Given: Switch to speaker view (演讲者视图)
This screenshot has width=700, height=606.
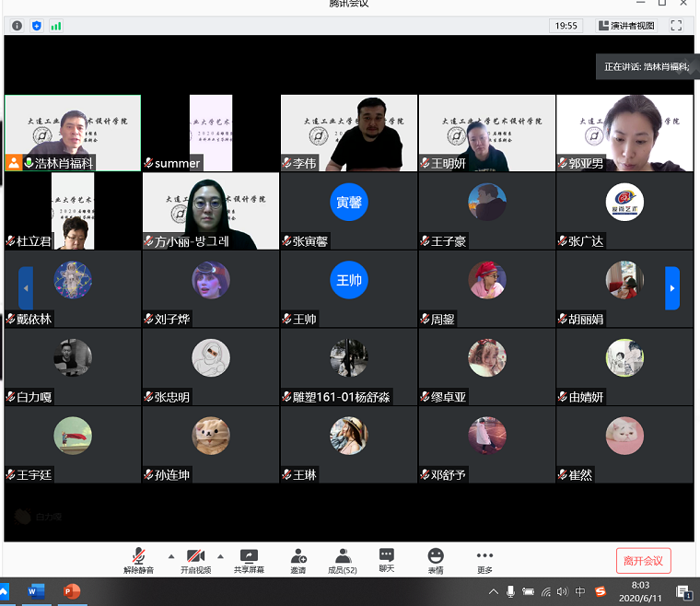Looking at the screenshot, I should 627,26.
